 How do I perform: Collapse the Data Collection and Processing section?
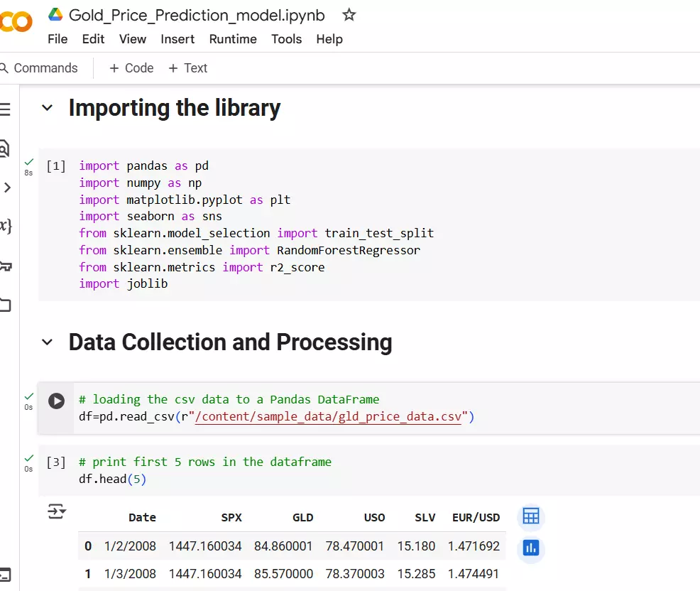point(48,342)
